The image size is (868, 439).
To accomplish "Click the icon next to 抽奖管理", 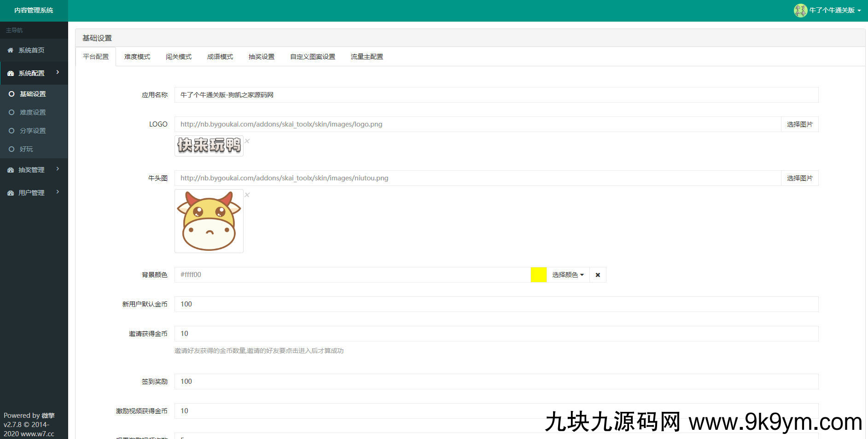I will coord(10,170).
